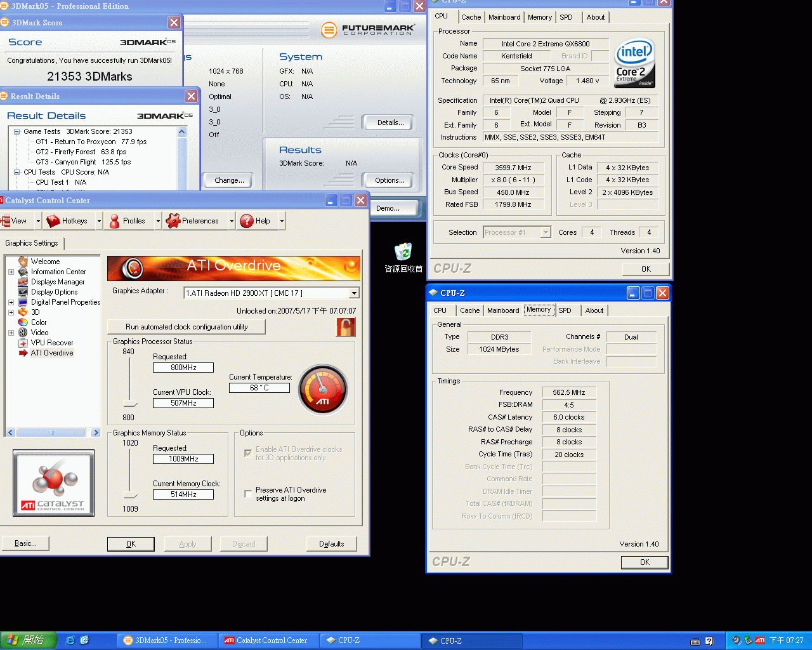
Task: Click the Basic... button
Action: [25, 543]
